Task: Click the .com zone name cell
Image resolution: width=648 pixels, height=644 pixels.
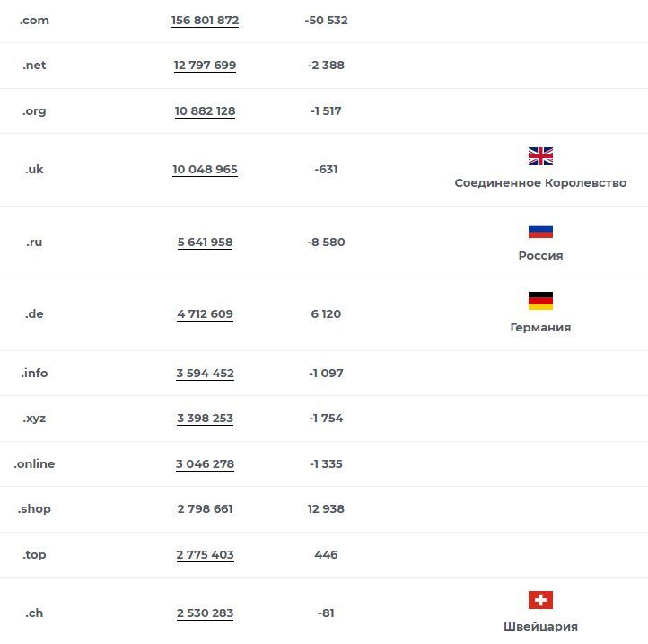Action: [34, 21]
